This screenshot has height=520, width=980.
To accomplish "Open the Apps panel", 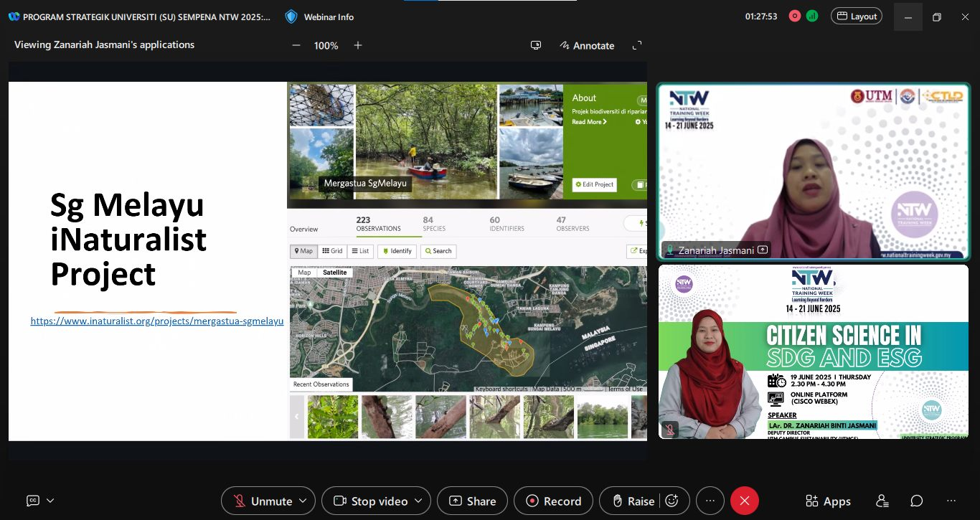I will point(828,501).
